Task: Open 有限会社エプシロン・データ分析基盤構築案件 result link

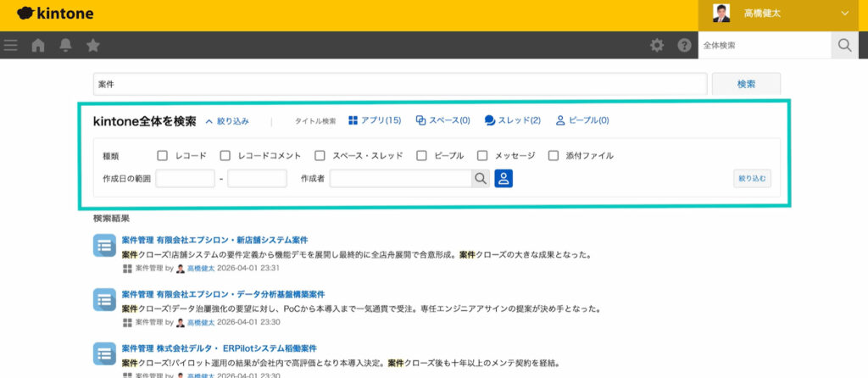Action: [x=223, y=294]
